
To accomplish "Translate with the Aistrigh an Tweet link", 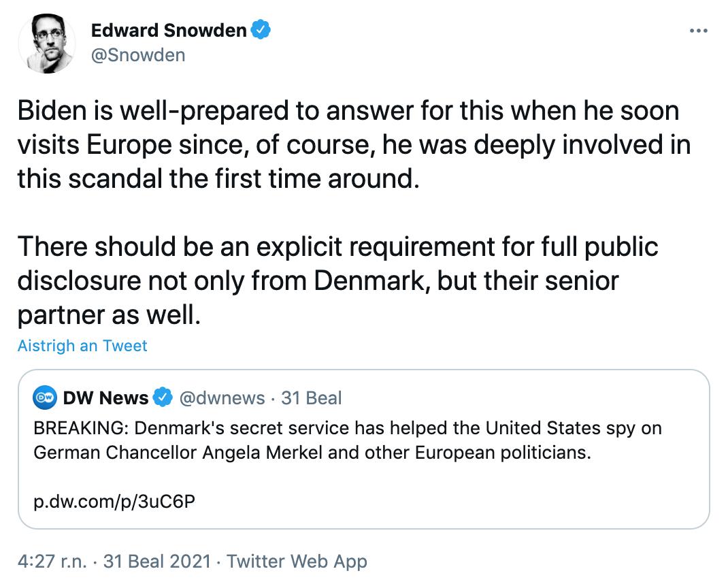I will (82, 346).
